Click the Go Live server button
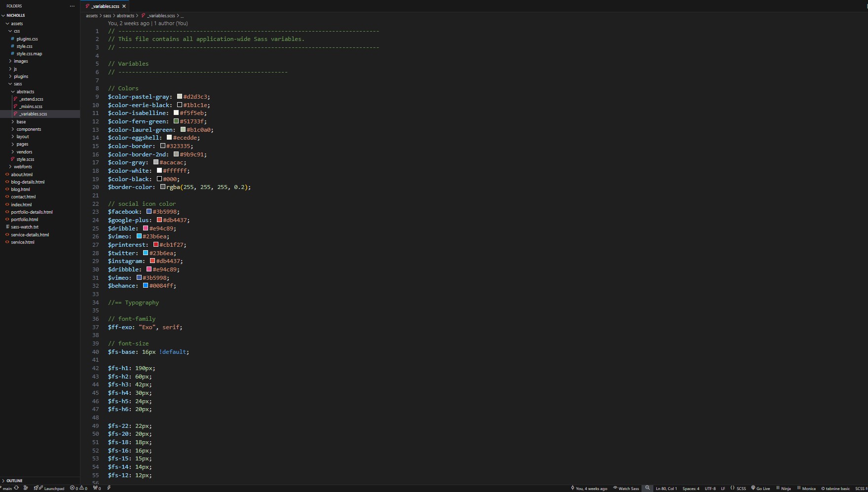The image size is (868, 492). click(760, 489)
